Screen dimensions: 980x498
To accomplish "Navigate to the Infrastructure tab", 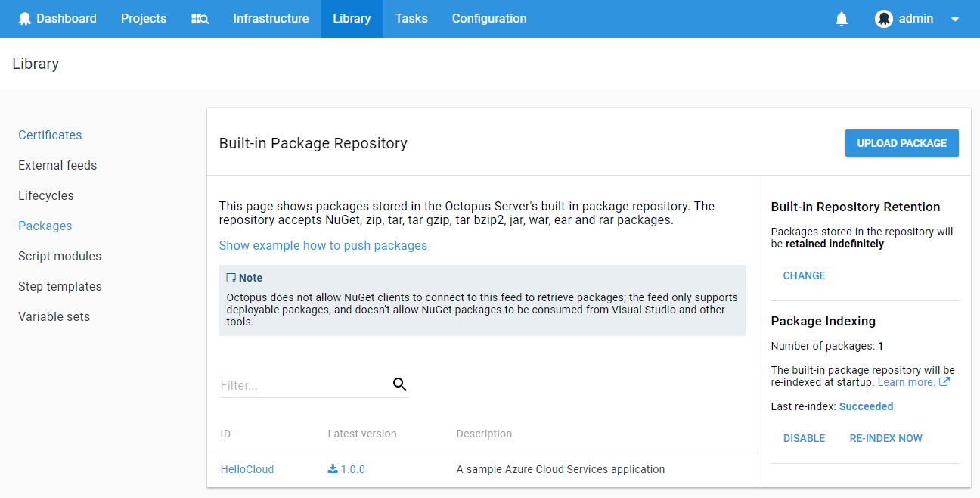I will pyautogui.click(x=271, y=18).
